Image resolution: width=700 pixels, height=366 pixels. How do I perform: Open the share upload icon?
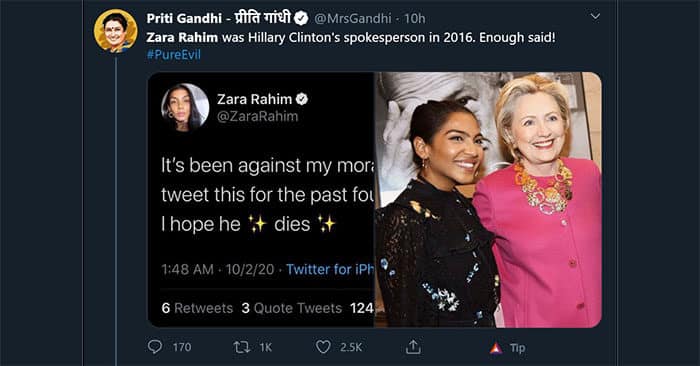pyautogui.click(x=413, y=347)
